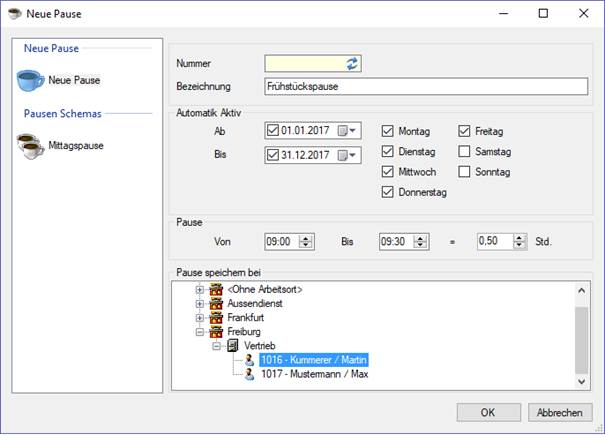Open the Ab date calendar dropdown
Screen dimensions: 605x435
pos(346,131)
